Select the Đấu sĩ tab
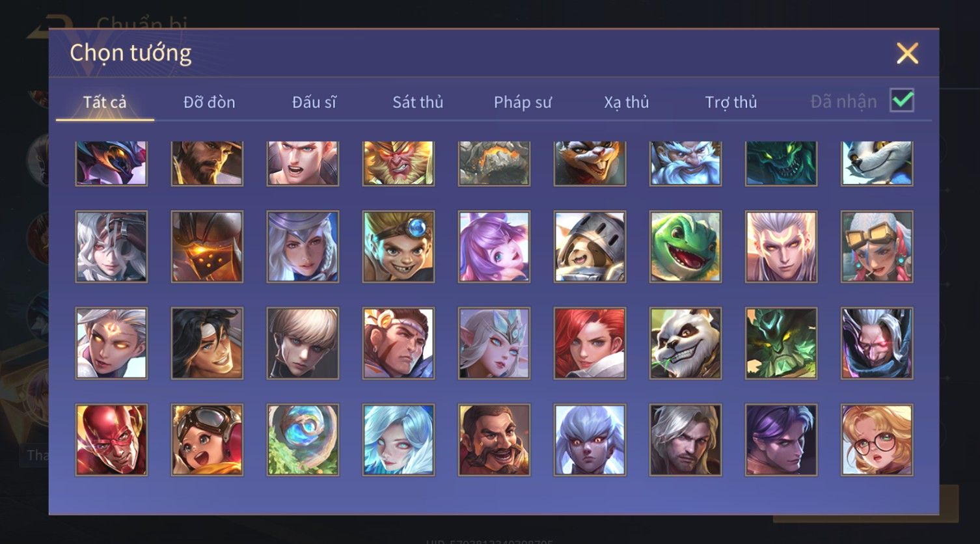Image resolution: width=980 pixels, height=544 pixels. click(x=314, y=102)
